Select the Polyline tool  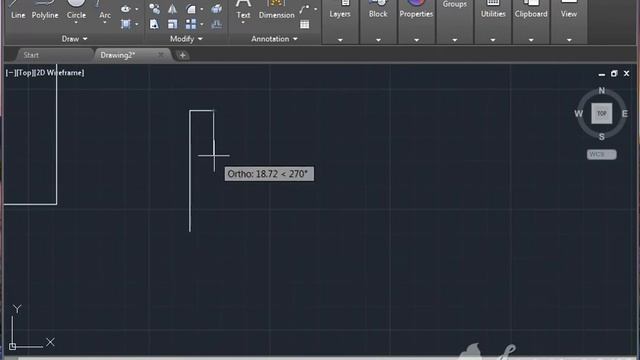click(x=44, y=10)
